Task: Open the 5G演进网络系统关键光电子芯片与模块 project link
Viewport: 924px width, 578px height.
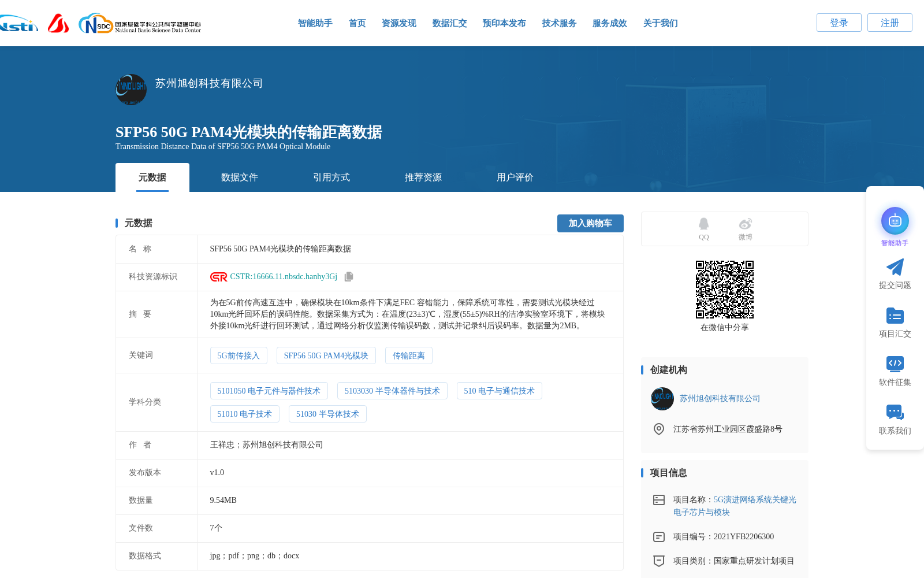Action: point(735,506)
